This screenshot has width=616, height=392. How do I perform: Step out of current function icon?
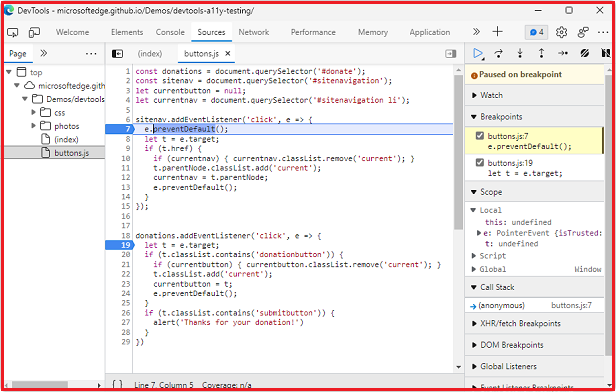point(541,53)
